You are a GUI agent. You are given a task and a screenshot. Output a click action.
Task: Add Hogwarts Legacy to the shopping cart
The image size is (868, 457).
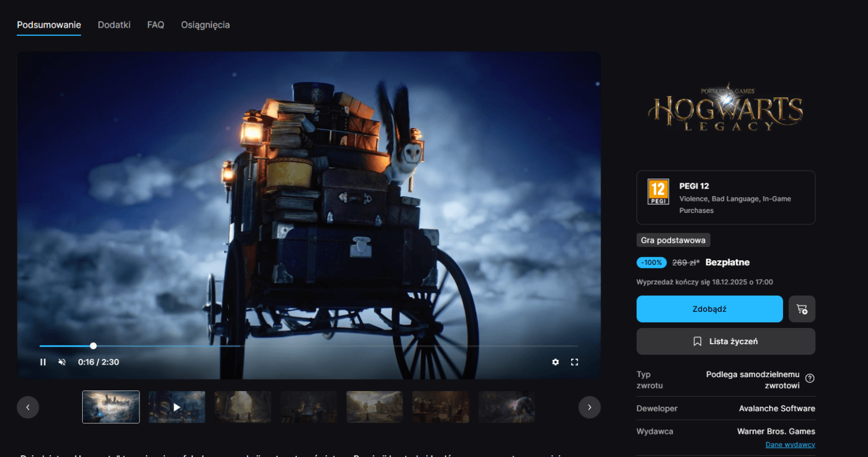pos(801,309)
